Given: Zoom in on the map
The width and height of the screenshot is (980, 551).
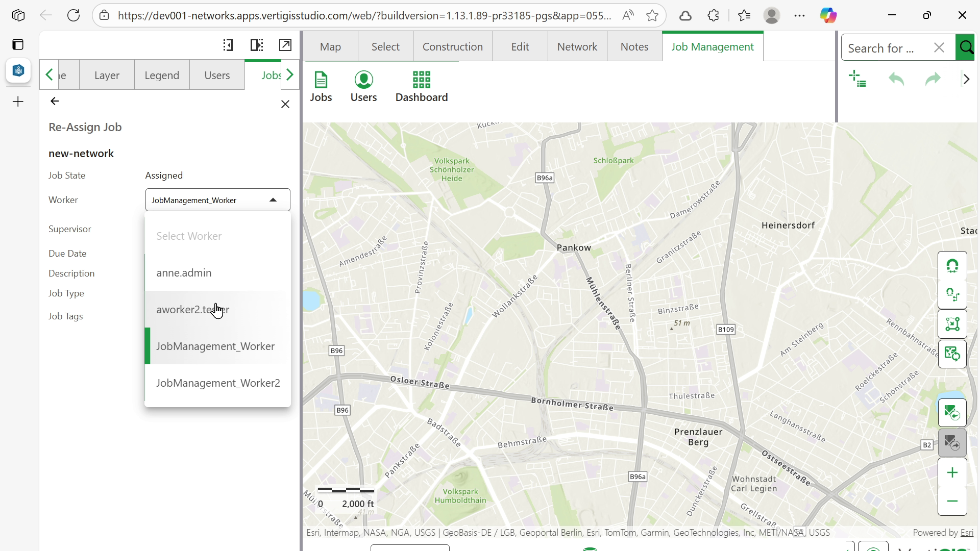Looking at the screenshot, I should tap(952, 473).
